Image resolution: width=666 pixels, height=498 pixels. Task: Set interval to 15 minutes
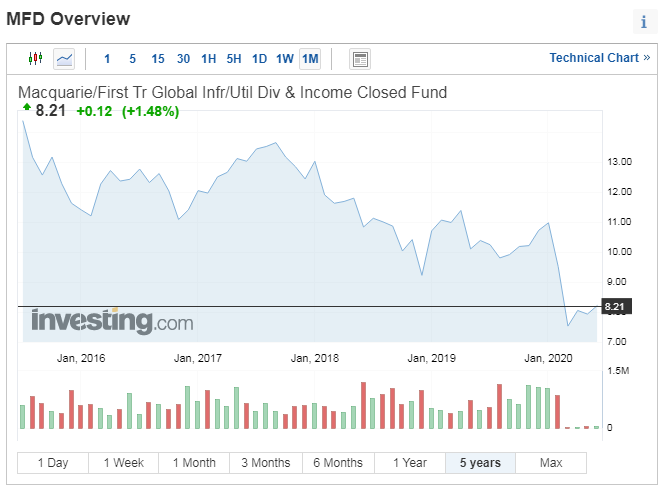point(158,59)
